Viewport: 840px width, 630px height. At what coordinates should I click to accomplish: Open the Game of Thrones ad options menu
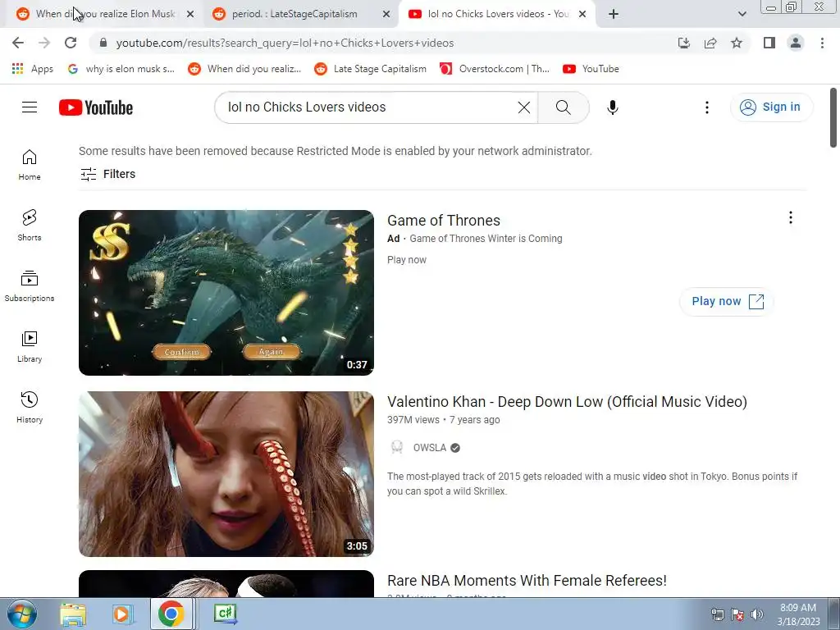790,217
